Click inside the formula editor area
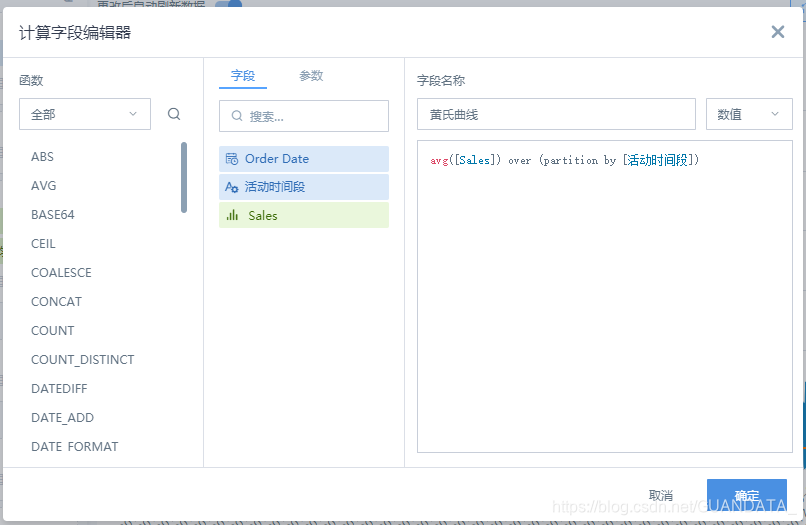Viewport: 806px width, 525px height. [x=604, y=297]
